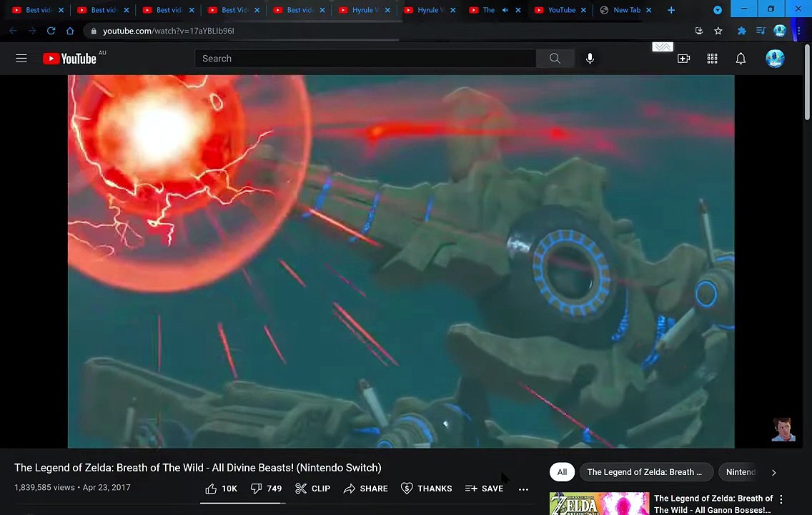Install app icon in address bar
Screen dimensions: 812x515
click(698, 31)
